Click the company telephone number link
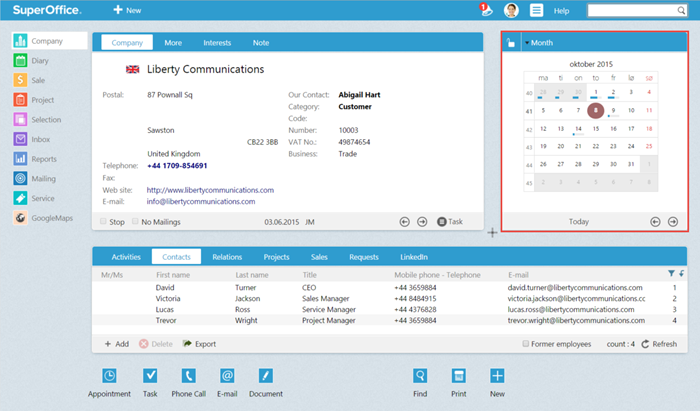Viewport: 700px width, 411px height. [x=177, y=166]
